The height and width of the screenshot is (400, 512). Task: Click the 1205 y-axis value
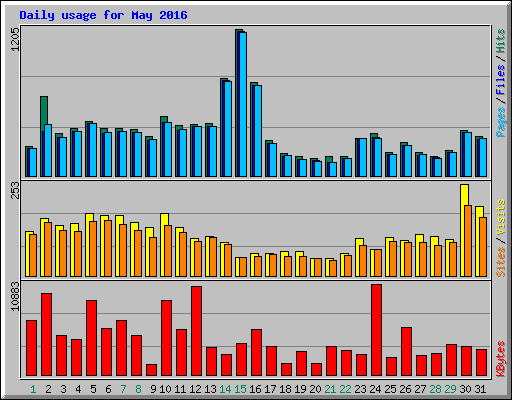click(15, 39)
